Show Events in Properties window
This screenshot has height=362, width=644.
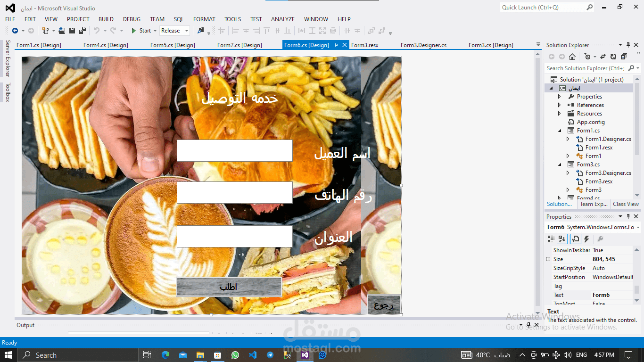pos(586,239)
